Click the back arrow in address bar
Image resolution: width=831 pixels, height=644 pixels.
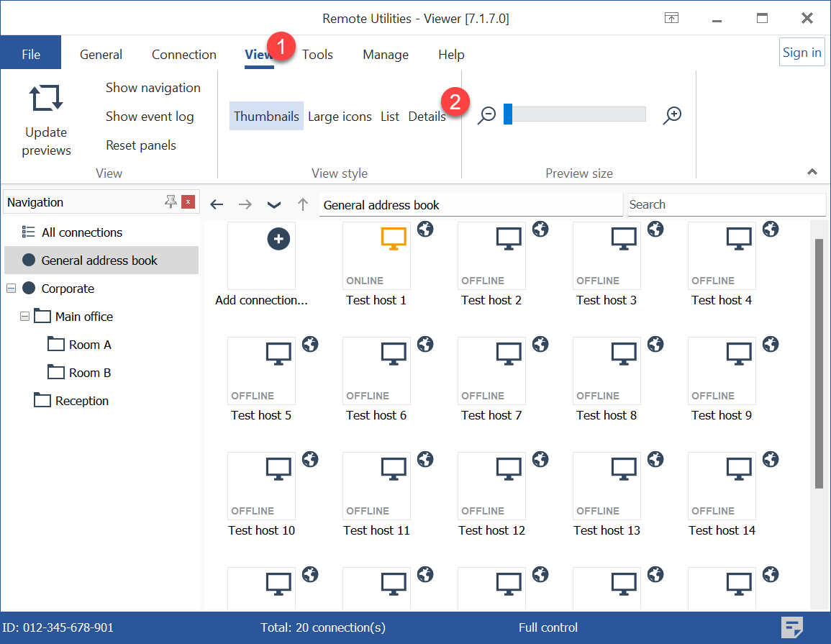pos(217,204)
